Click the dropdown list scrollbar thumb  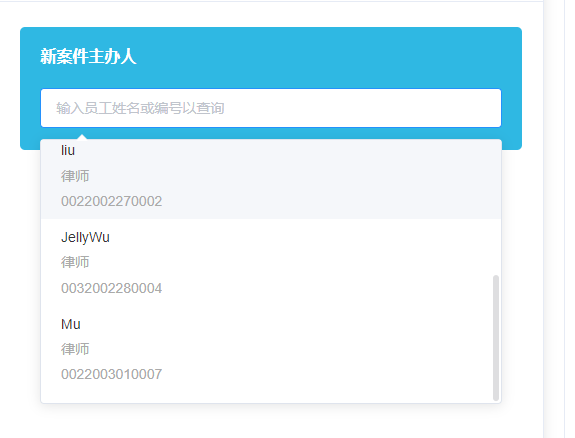(496, 337)
